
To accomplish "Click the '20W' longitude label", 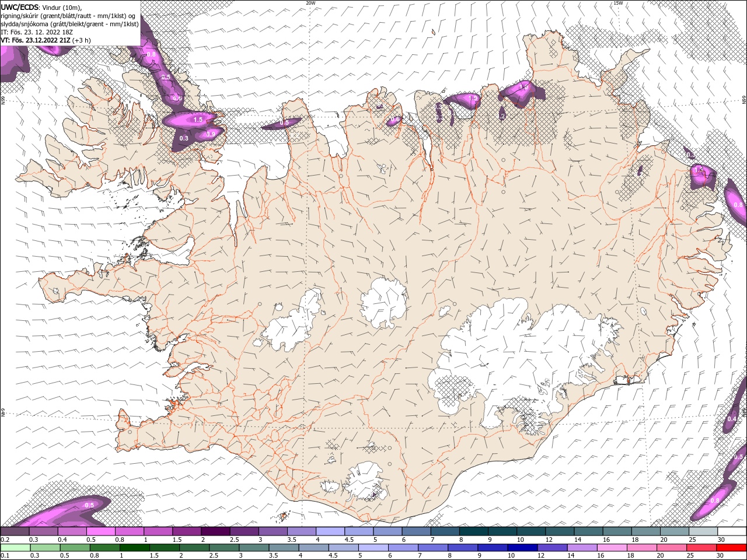I will click(310, 3).
